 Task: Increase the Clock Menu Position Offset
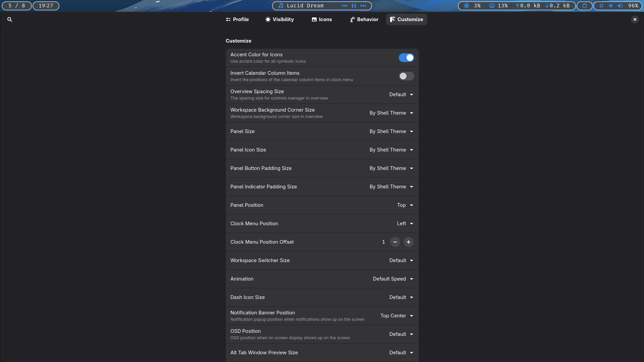[x=408, y=242]
